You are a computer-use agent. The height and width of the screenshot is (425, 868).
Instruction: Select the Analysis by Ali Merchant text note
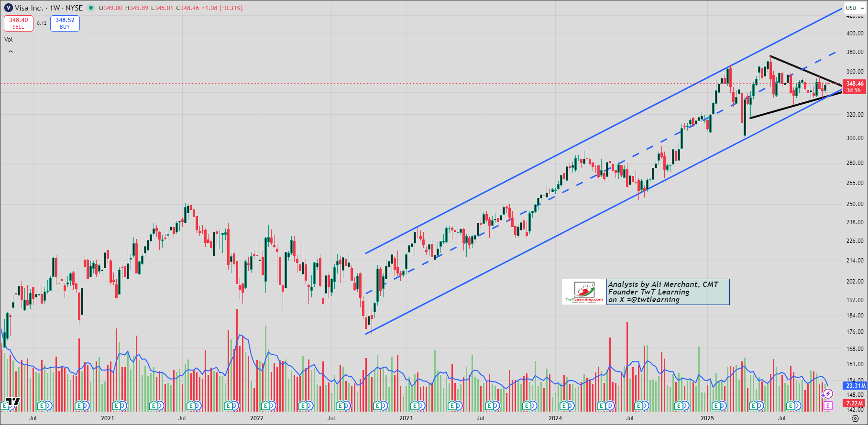click(x=668, y=292)
